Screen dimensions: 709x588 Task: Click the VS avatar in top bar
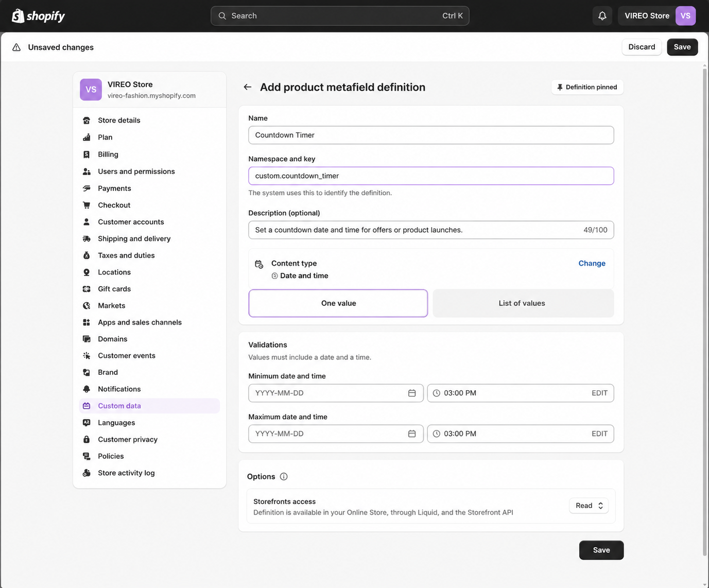685,16
